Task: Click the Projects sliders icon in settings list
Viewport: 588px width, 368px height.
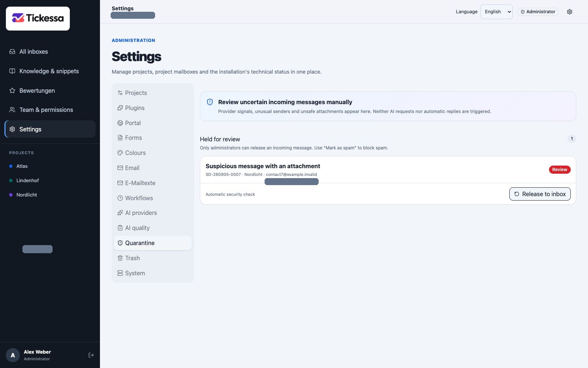Action: click(120, 93)
